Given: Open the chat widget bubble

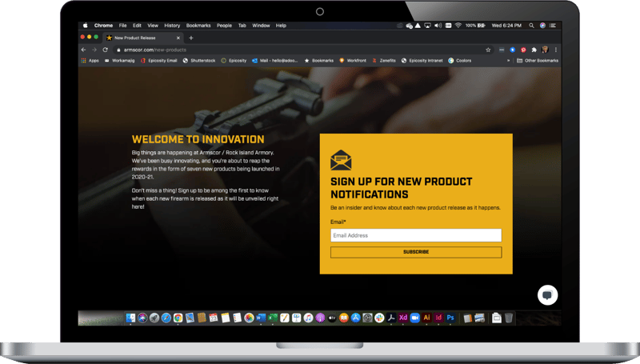Looking at the screenshot, I should [547, 295].
